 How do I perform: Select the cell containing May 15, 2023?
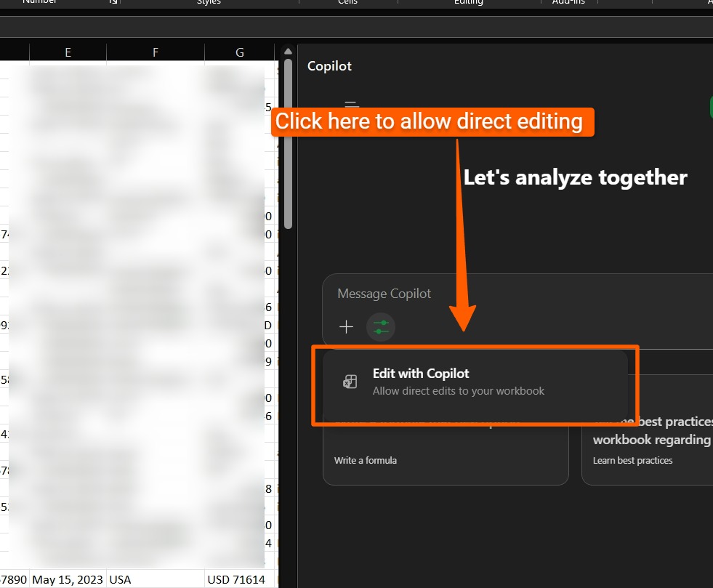68,579
